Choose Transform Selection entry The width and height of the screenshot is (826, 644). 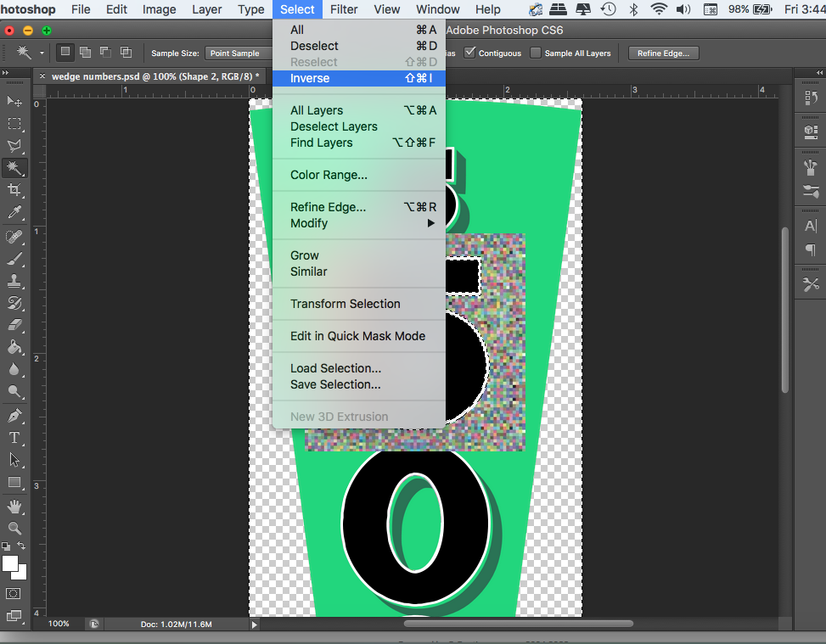pyautogui.click(x=360, y=304)
